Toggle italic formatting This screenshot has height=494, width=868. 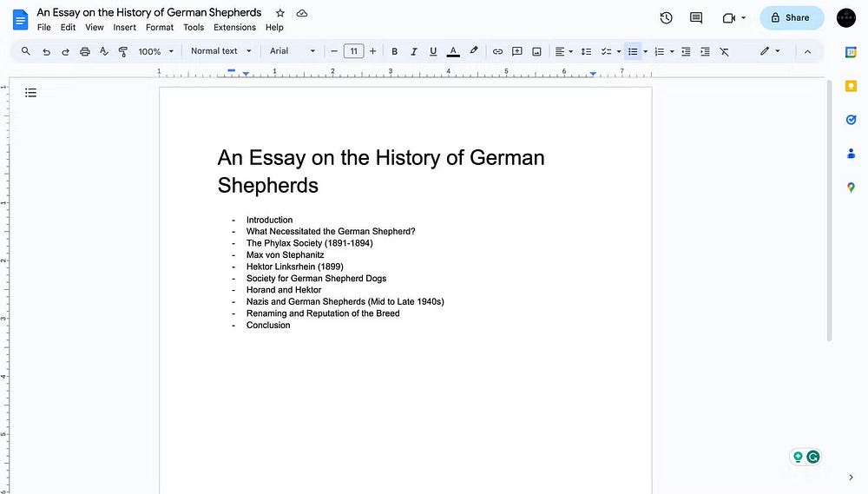click(x=413, y=51)
